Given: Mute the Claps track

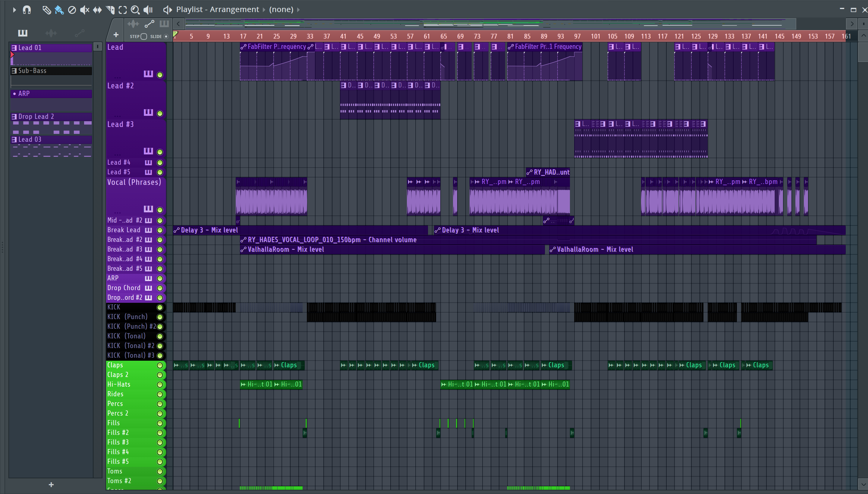Looking at the screenshot, I should click(160, 366).
